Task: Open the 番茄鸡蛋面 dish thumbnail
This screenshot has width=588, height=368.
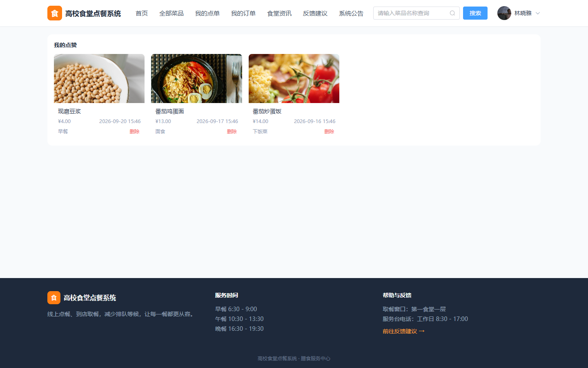Action: [196, 79]
